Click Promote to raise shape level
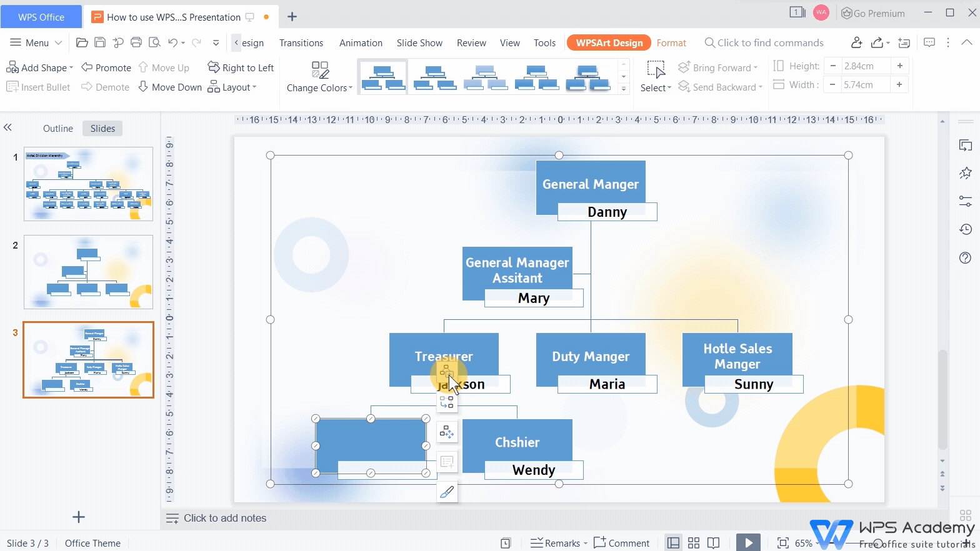The height and width of the screenshot is (551, 980). [106, 67]
